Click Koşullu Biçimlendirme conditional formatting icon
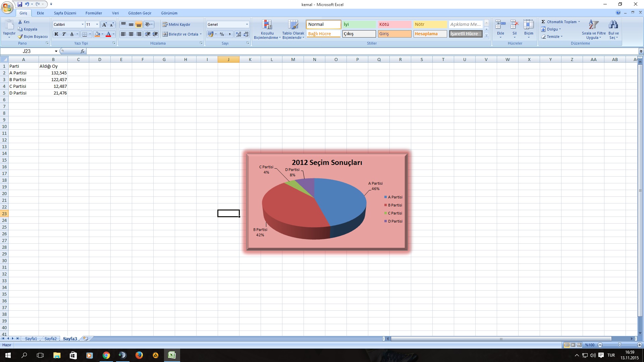 click(267, 25)
